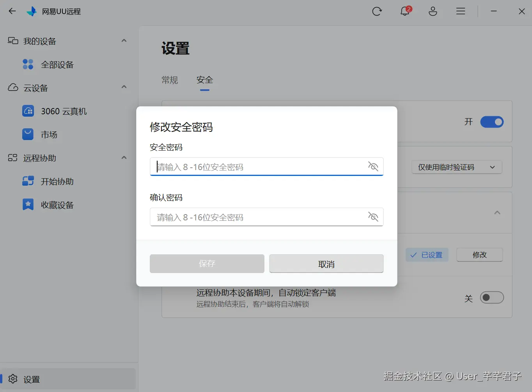The image size is (532, 392).
Task: Click the NetEase UU Remote logo
Action: click(31, 11)
